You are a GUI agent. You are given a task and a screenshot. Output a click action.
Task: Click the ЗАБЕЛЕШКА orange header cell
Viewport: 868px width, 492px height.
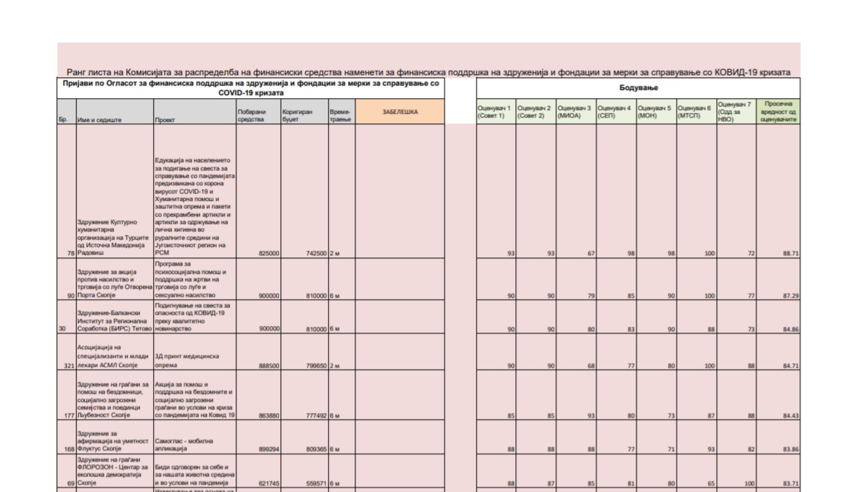(x=400, y=112)
